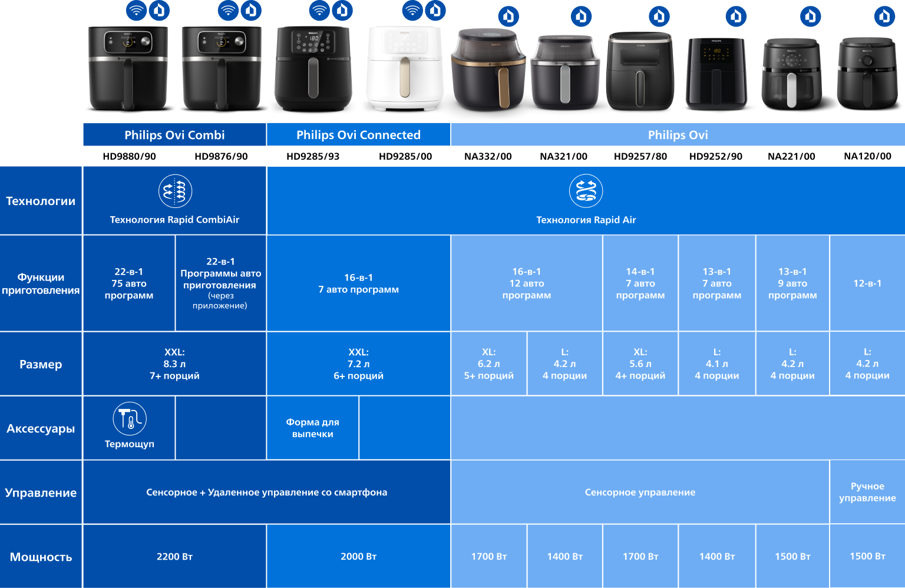Click the Форма для выпечки accessory cell
This screenshot has width=905, height=588.
[x=313, y=428]
